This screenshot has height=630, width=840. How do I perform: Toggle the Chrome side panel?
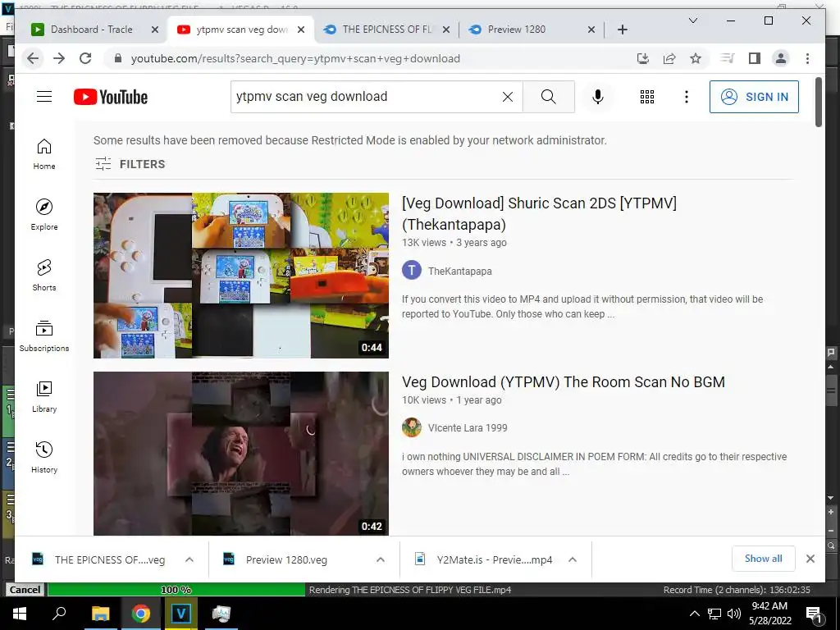coord(755,58)
